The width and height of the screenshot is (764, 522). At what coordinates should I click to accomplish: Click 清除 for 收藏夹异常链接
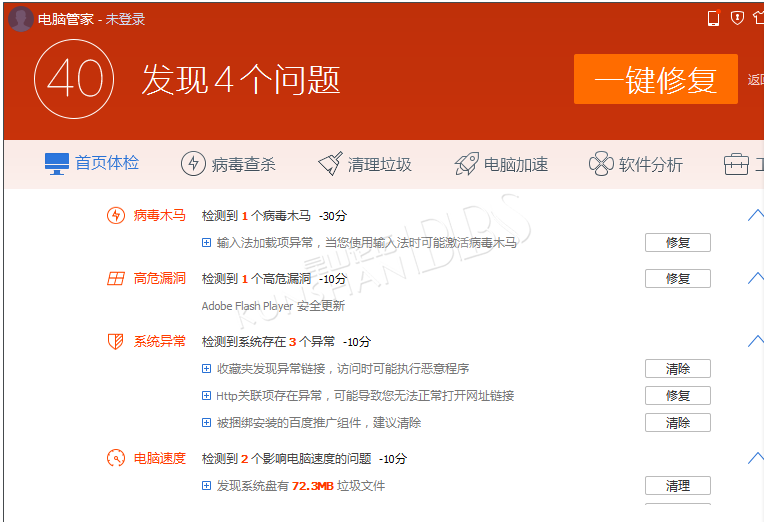pos(678,368)
